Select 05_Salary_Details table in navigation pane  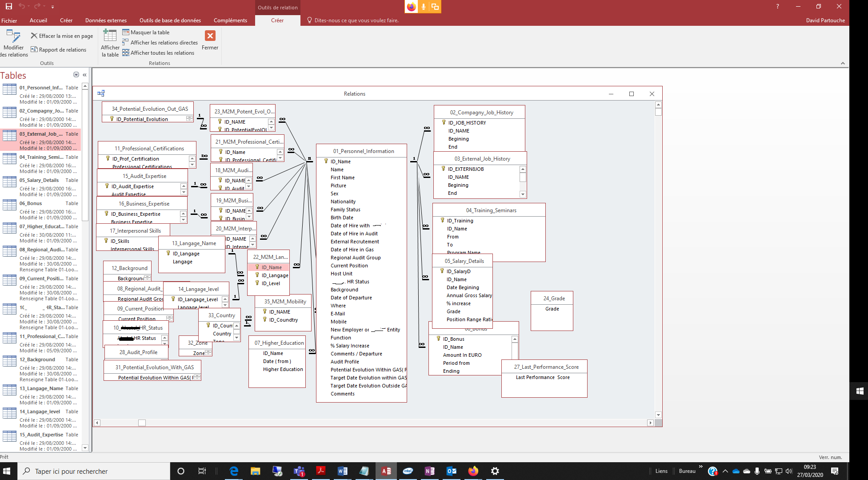39,180
